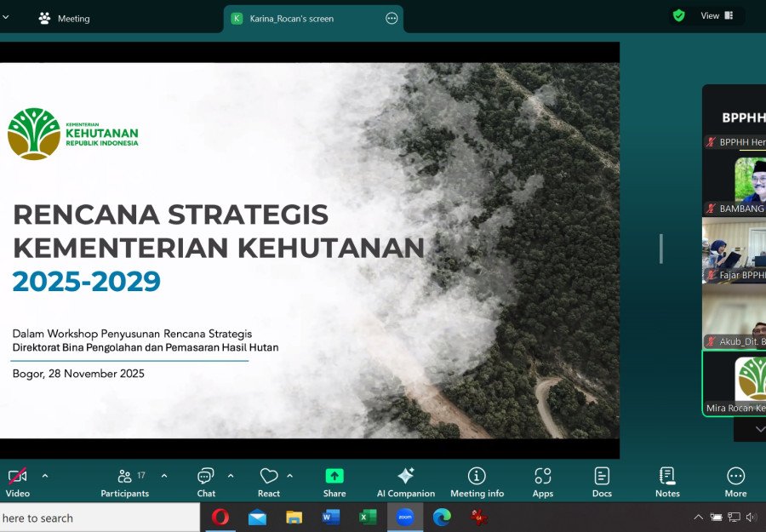Image resolution: width=766 pixels, height=532 pixels.
Task: Open the Chat panel
Action: point(206,482)
